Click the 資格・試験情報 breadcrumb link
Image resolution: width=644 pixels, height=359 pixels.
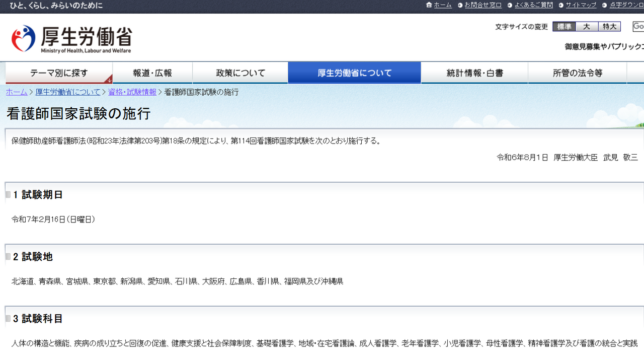(132, 92)
